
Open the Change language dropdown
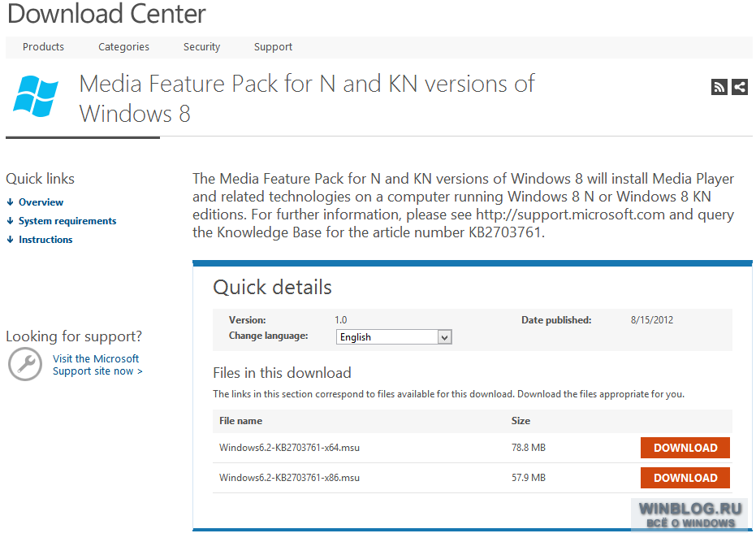click(x=394, y=337)
